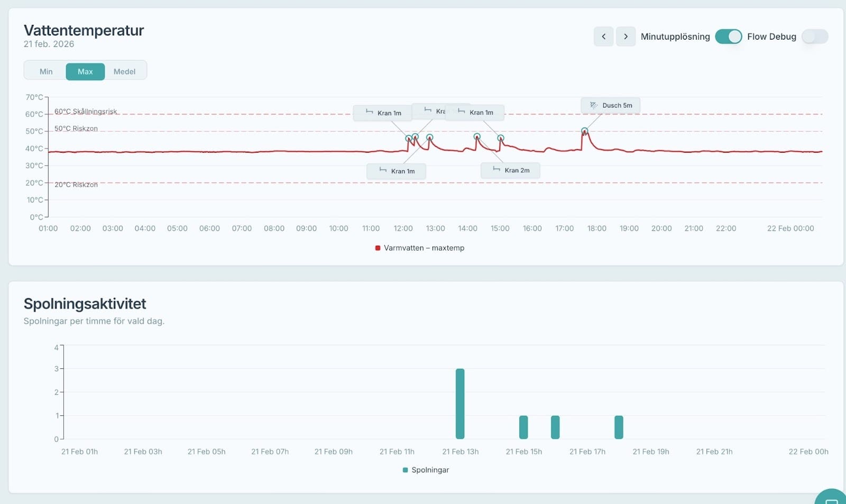This screenshot has height=504, width=846.
Task: Enable the Flow Debug switch
Action: click(x=814, y=36)
